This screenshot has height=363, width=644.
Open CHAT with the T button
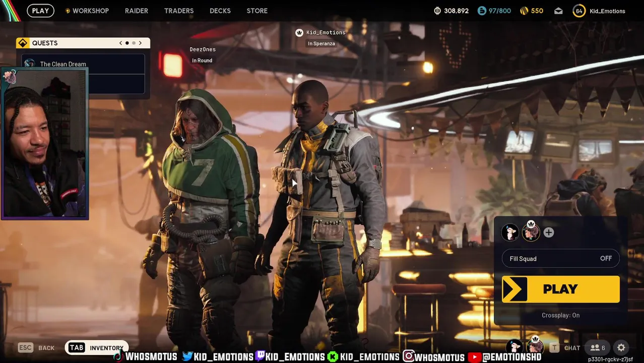(x=565, y=347)
